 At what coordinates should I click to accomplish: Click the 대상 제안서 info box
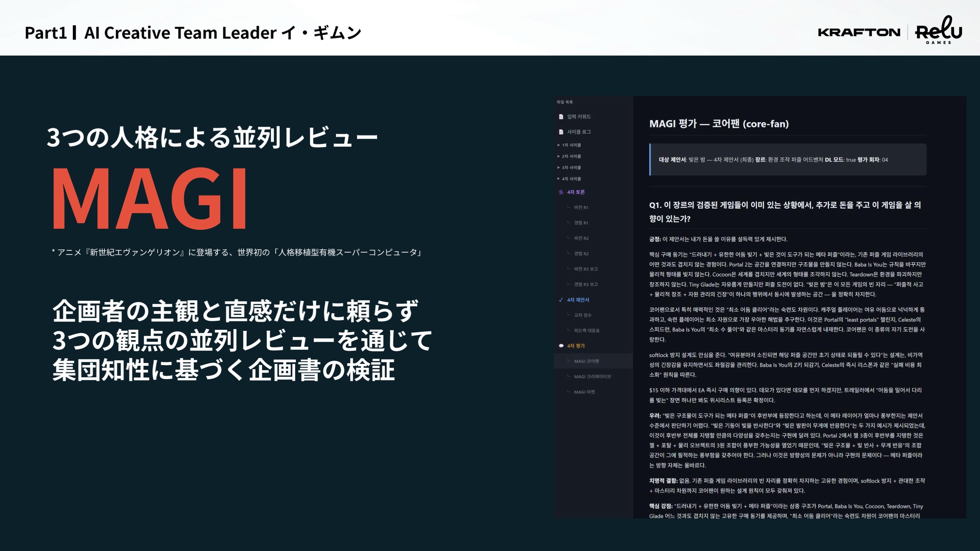[x=788, y=160]
